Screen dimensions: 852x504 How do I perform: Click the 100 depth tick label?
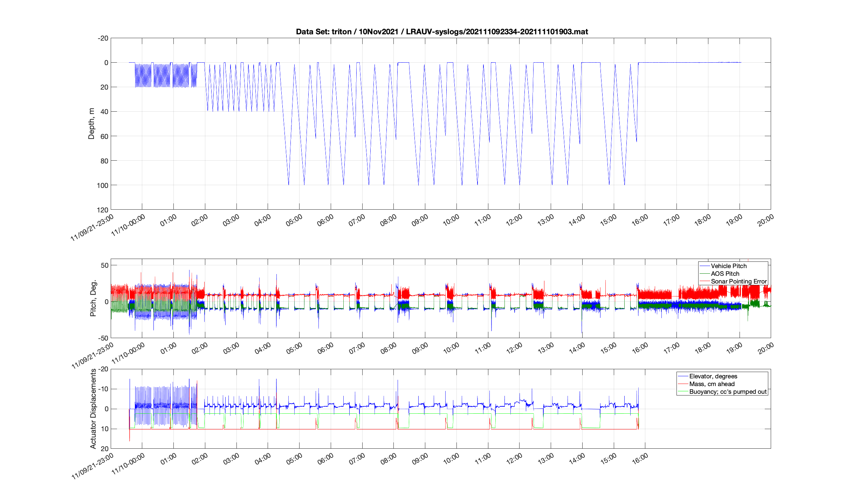point(103,185)
